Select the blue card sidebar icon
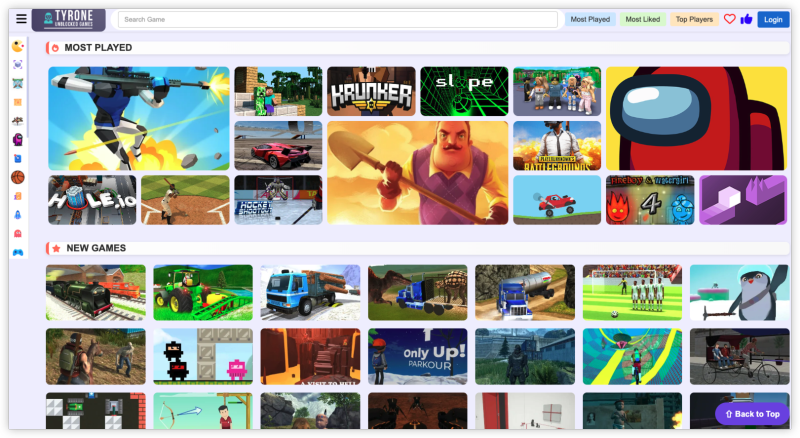This screenshot has width=800, height=438. pyautogui.click(x=18, y=158)
